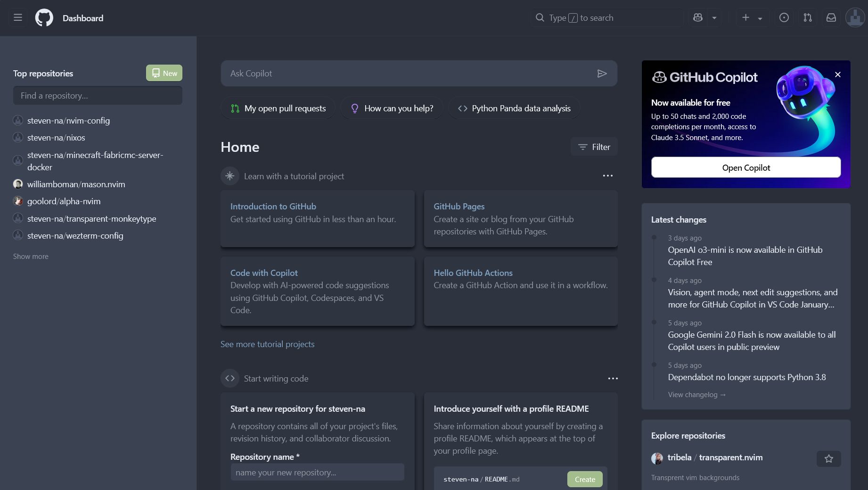Click the GitHub Octocat logo

tap(44, 18)
